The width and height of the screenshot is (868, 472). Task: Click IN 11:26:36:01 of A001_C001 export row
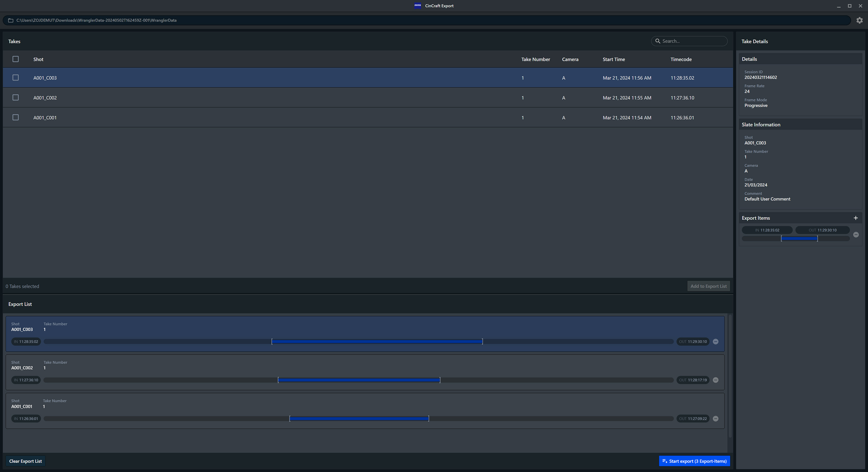coord(26,418)
